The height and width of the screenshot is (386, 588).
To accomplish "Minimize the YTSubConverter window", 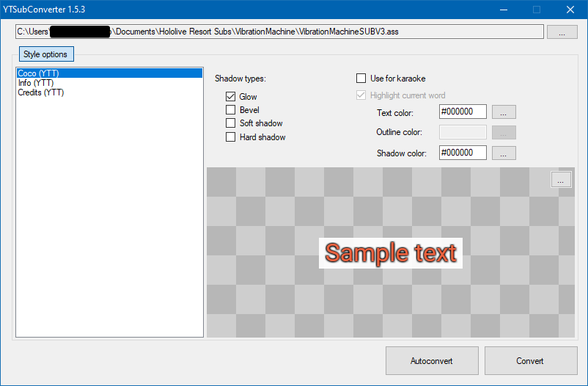I will tap(504, 10).
